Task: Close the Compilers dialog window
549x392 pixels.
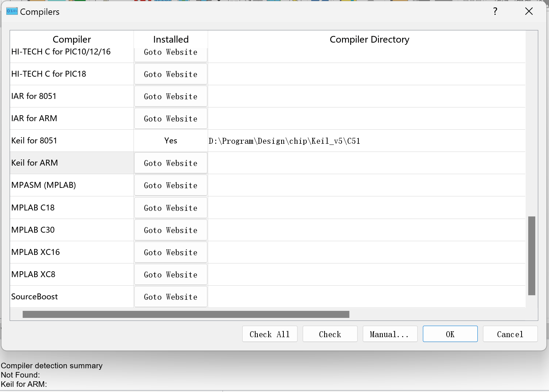Action: [x=529, y=11]
